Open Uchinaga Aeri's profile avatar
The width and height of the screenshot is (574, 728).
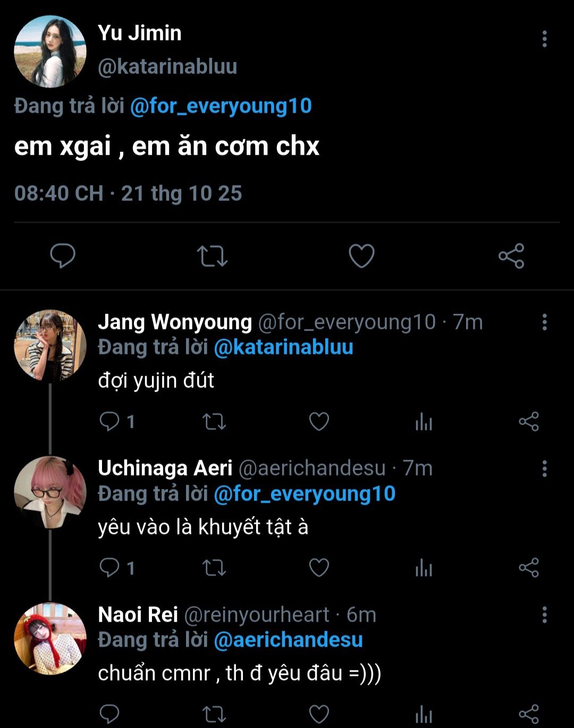click(x=50, y=492)
